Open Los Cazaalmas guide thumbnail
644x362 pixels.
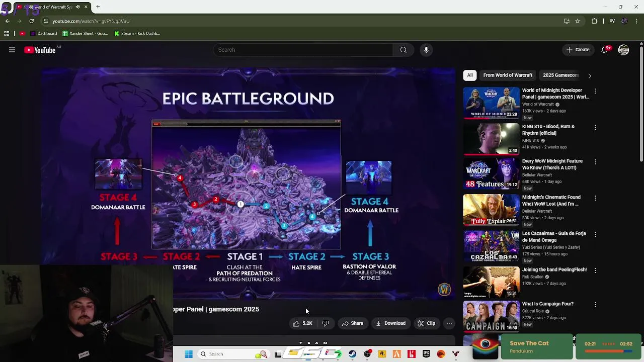pos(491,246)
